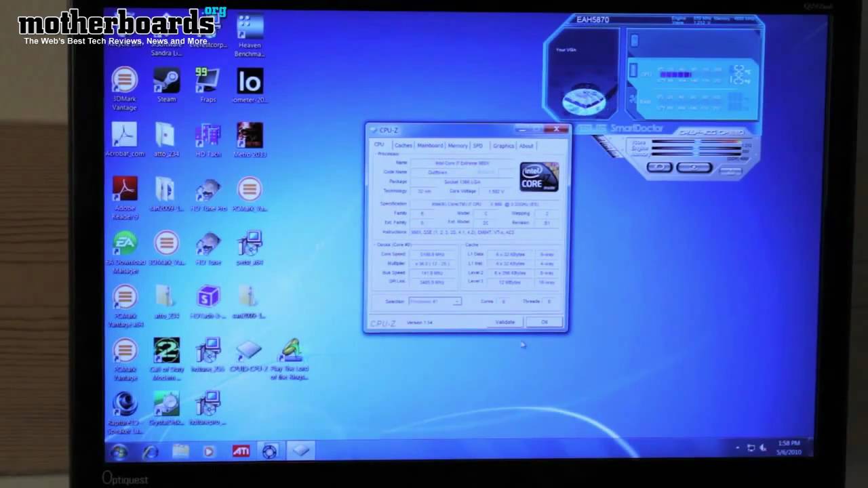Open Adobe Reader 9 shortcut
This screenshot has height=488, width=868.
(125, 198)
